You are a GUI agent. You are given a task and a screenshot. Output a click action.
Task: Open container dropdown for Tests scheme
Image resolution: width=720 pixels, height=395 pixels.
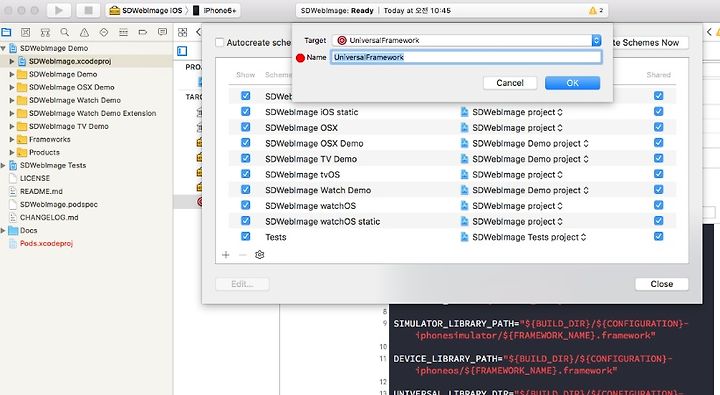click(x=523, y=237)
